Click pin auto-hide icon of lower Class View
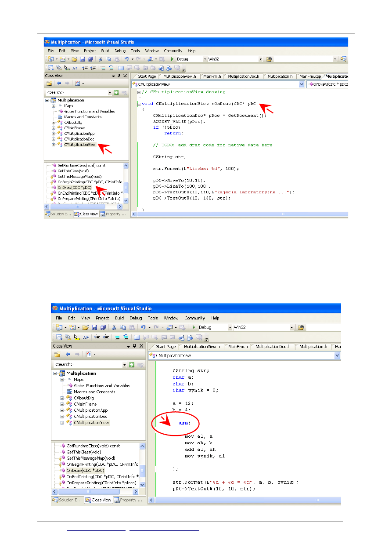Image resolution: width=392 pixels, height=555 pixels. (135, 346)
